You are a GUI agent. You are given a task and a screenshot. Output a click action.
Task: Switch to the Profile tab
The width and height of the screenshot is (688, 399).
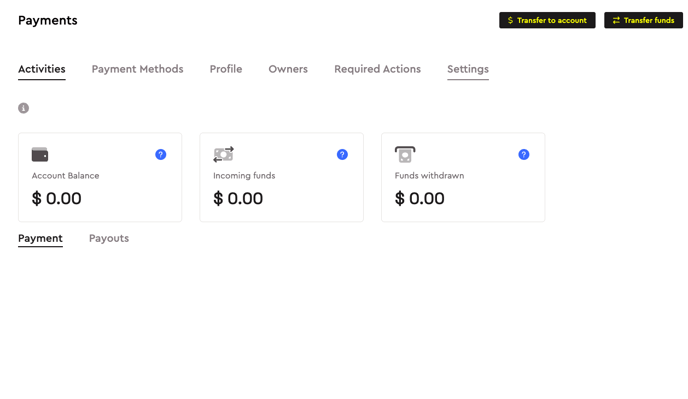[226, 69]
